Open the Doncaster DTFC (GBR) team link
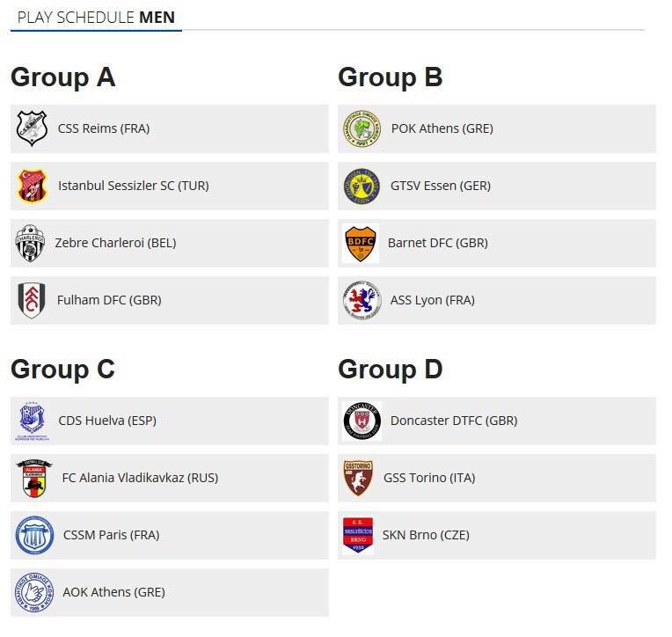Viewport: 672px width, 637px height. pyautogui.click(x=454, y=421)
